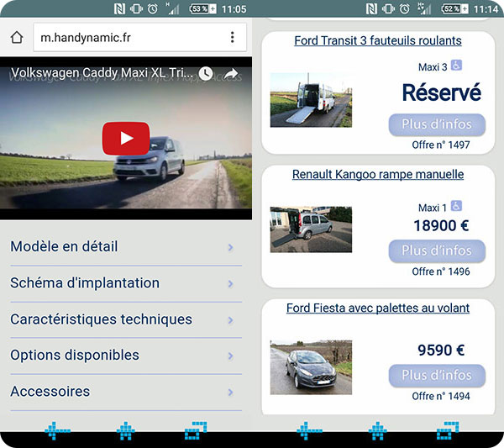This screenshot has height=448, width=504.
Task: Expand the Modèle en détail section
Action: tap(122, 247)
